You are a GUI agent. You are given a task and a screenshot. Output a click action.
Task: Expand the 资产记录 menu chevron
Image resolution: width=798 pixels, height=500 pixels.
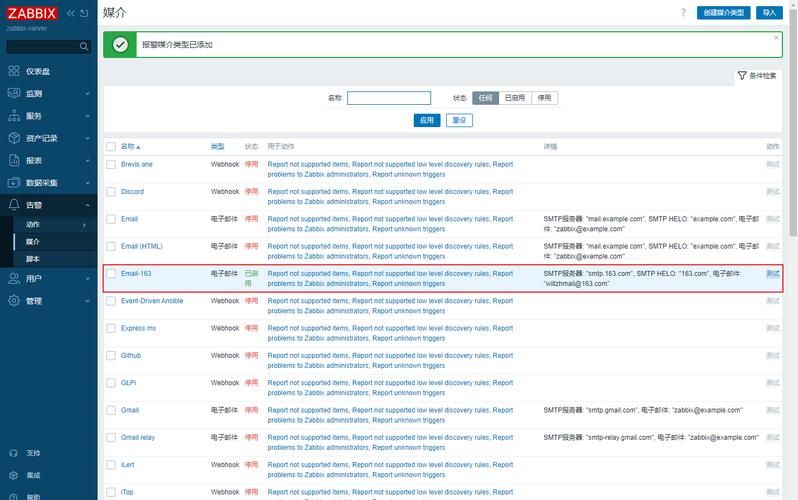(87, 138)
